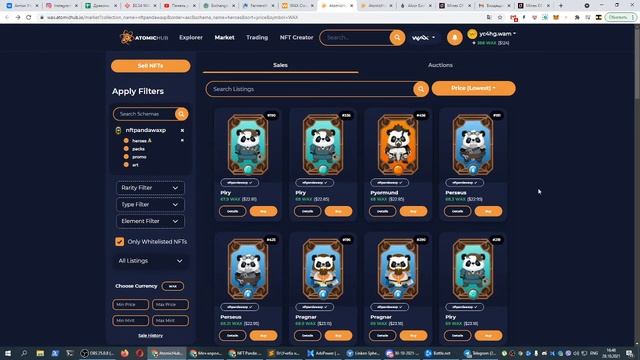The height and width of the screenshot is (360, 640).
Task: Click the Min Price field
Action: (x=131, y=304)
